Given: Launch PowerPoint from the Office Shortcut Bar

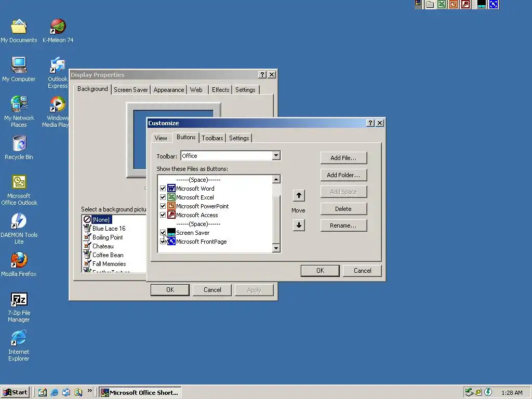Looking at the screenshot, I should pyautogui.click(x=454, y=4).
